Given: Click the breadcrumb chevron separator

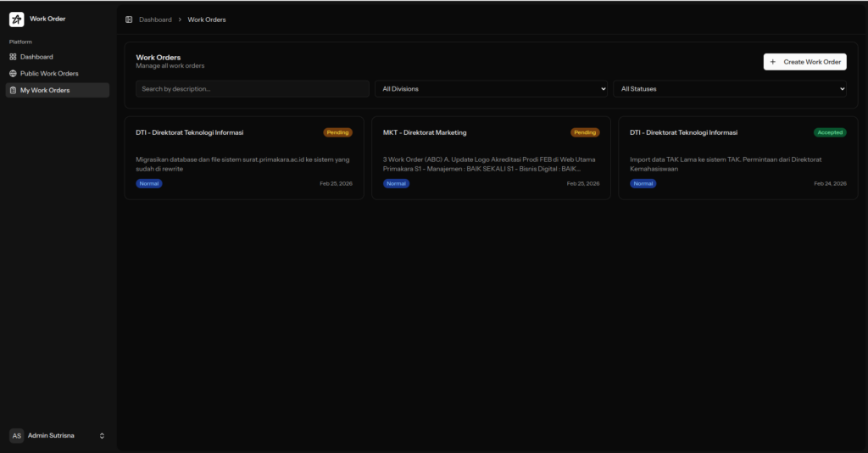Looking at the screenshot, I should 180,20.
